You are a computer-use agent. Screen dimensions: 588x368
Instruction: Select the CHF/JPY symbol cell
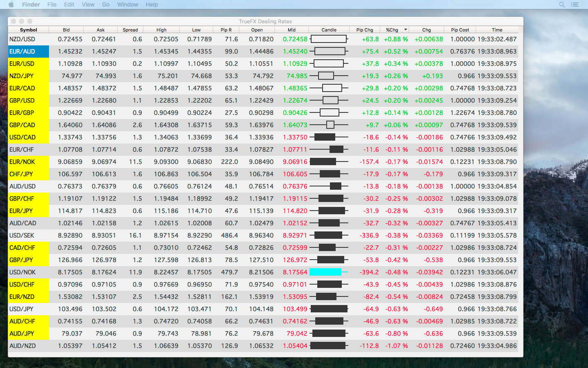coord(29,174)
